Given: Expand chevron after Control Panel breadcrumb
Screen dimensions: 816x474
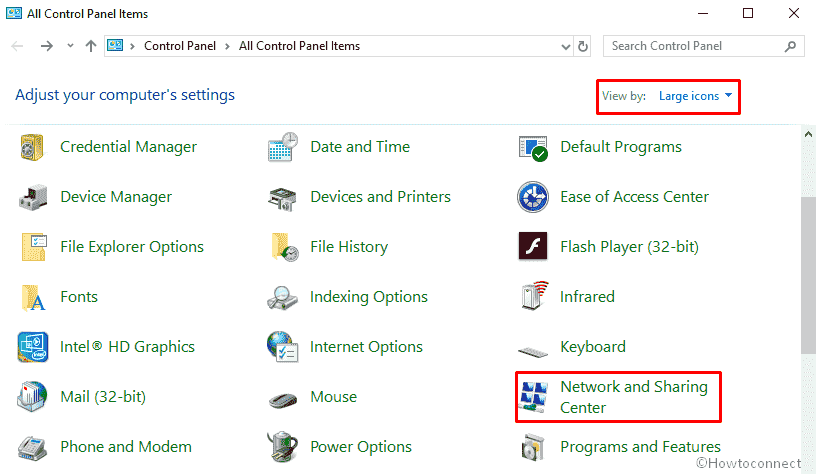Looking at the screenshot, I should tap(227, 46).
